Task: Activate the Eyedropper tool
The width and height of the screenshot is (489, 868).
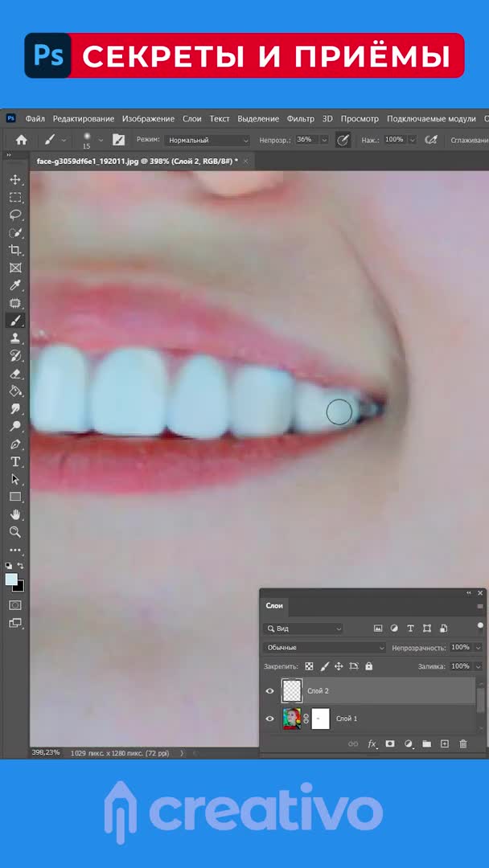Action: point(15,285)
